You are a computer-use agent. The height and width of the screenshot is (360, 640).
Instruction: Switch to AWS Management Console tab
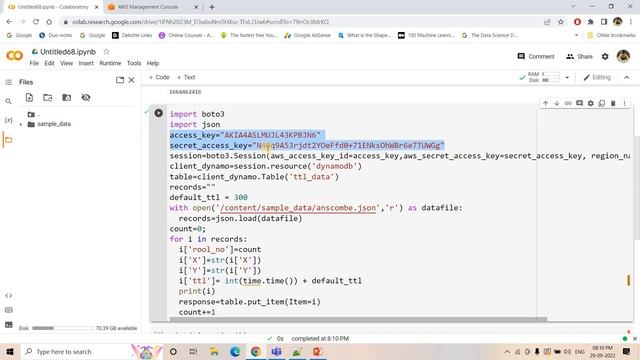(152, 7)
